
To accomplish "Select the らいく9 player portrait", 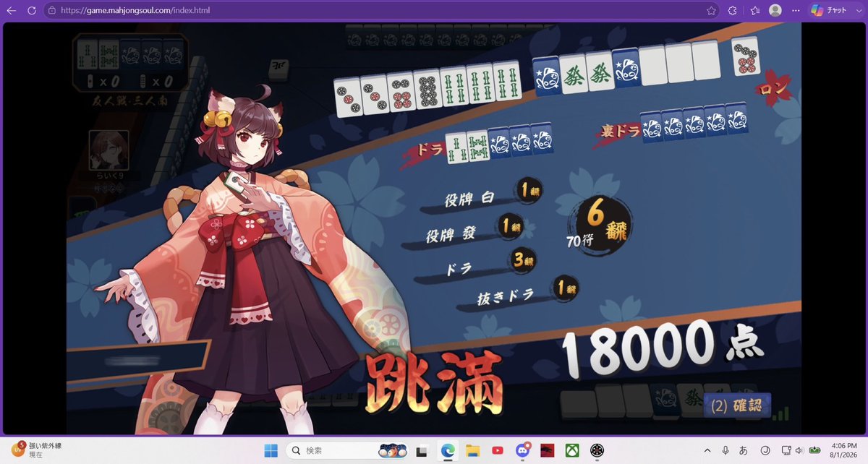I will [x=109, y=150].
